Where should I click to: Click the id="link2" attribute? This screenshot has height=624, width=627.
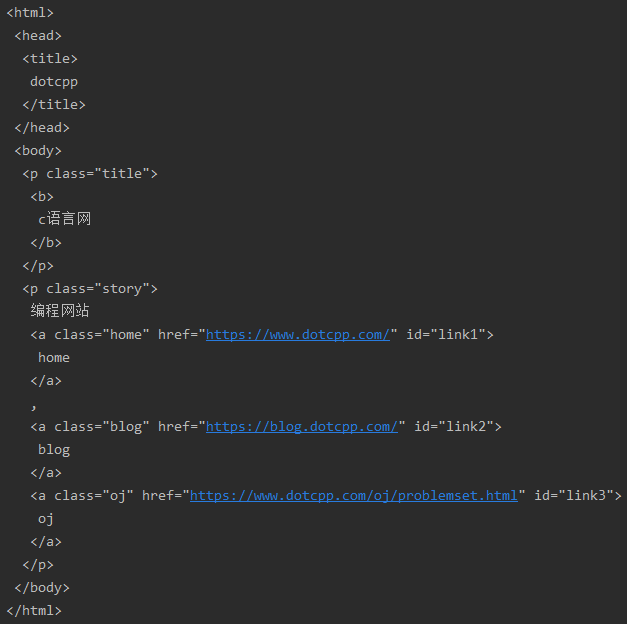tap(454, 426)
